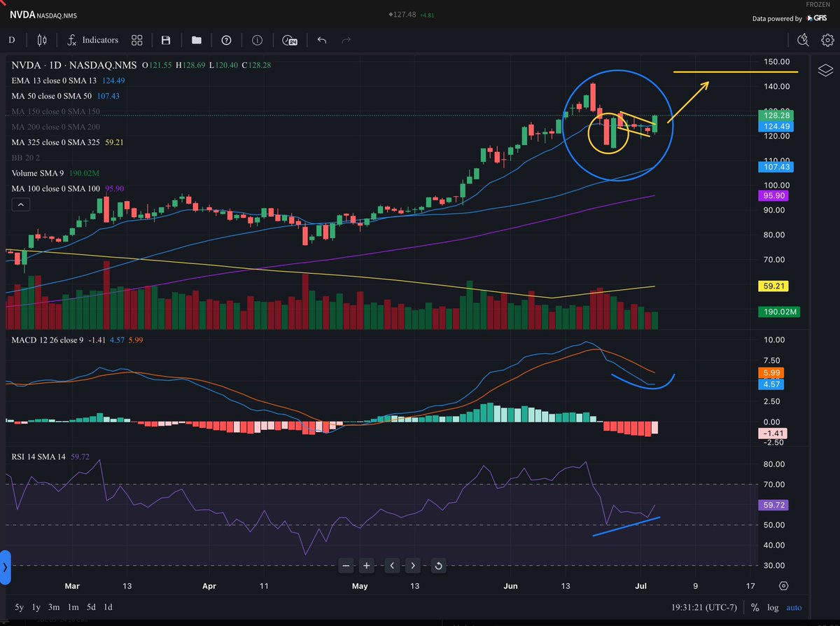
Task: Collapse the indicator legend list
Action: tap(20, 204)
